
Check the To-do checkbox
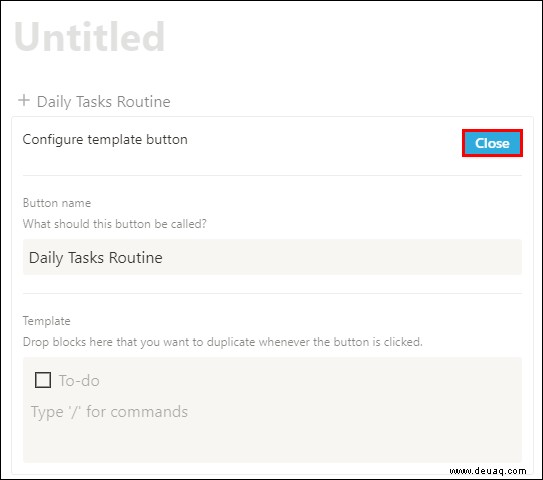(x=43, y=380)
